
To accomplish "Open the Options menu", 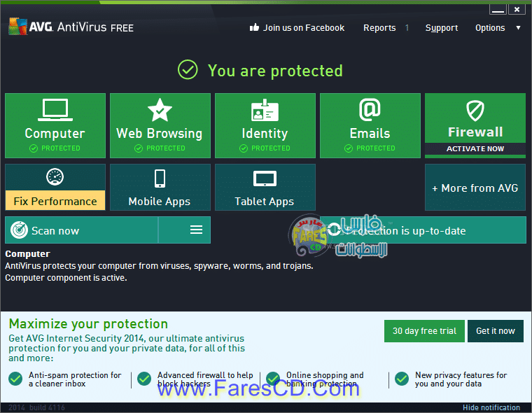I will (490, 28).
